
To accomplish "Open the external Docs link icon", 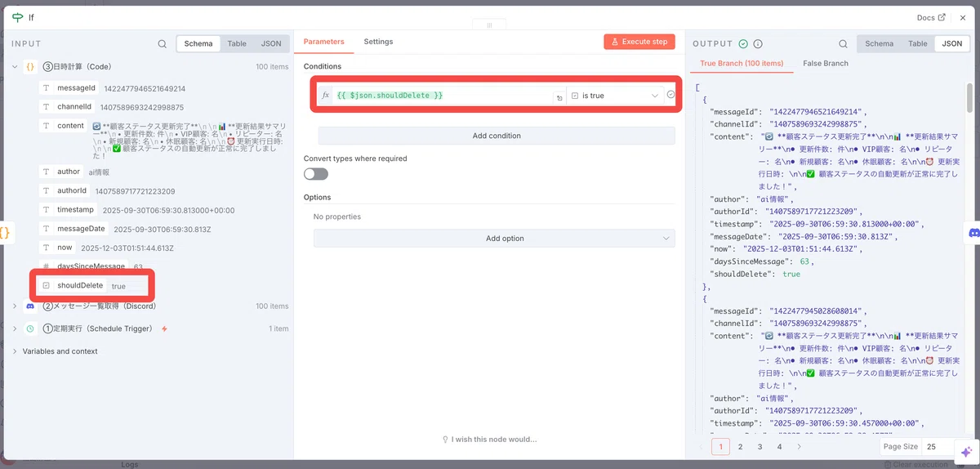I will pyautogui.click(x=942, y=17).
